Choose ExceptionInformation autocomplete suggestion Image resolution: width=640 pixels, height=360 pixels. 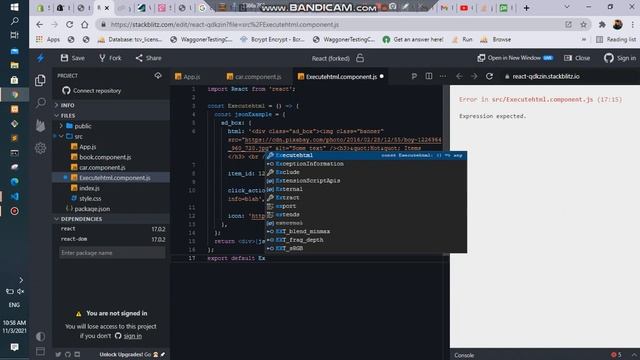coord(366,164)
